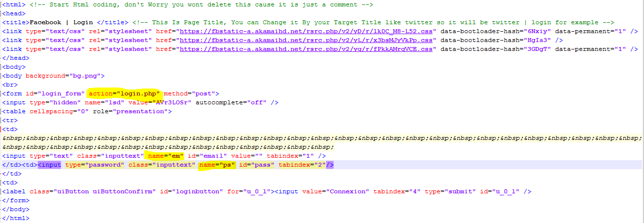Viewport: 644px width, 223px height.
Task: Click the method="post" attribute
Action: [190, 93]
